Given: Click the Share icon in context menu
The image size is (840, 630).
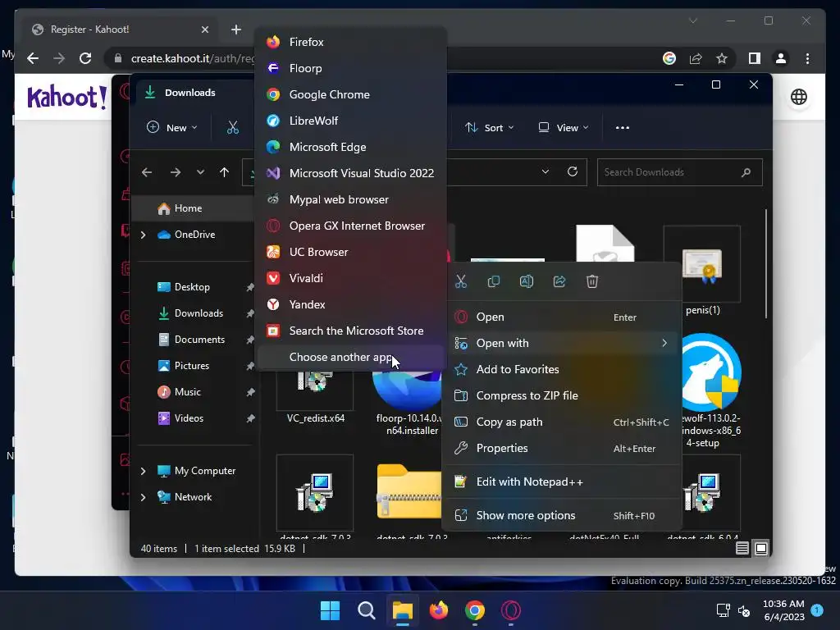Looking at the screenshot, I should click(x=559, y=281).
